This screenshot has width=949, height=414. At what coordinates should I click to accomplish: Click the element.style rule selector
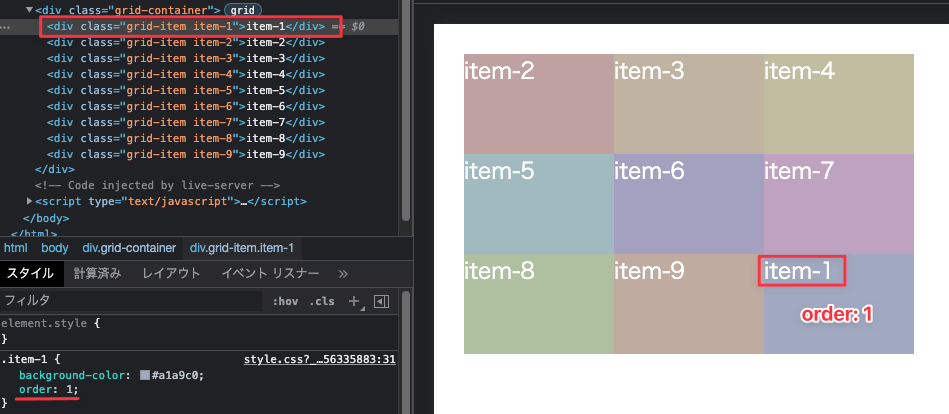[45, 324]
